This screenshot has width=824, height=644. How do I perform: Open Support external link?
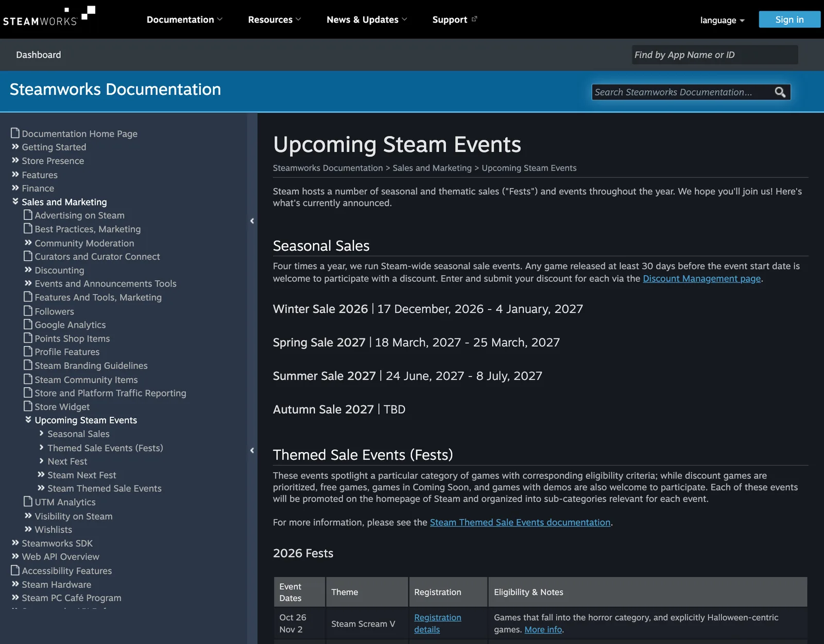click(455, 20)
